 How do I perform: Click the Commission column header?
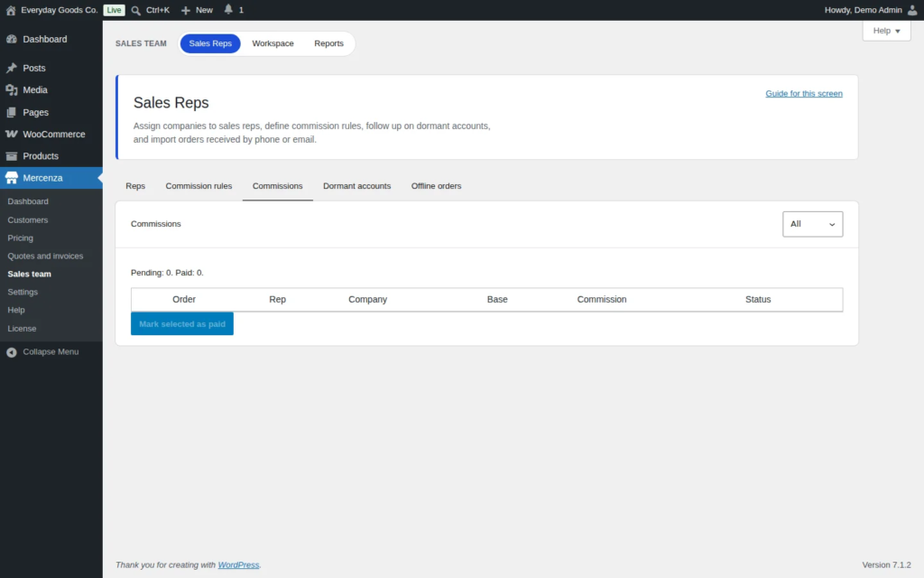(x=602, y=299)
